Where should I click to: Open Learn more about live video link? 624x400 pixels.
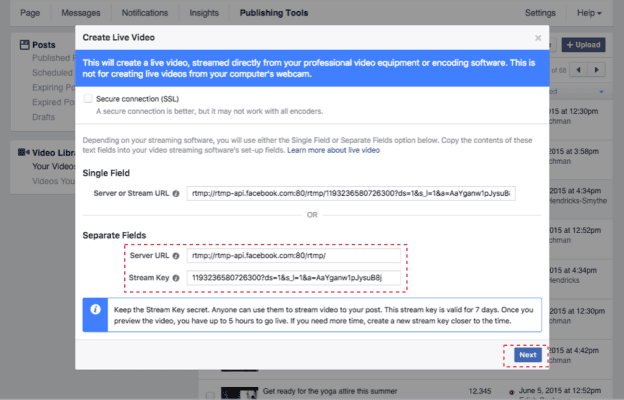[333, 150]
